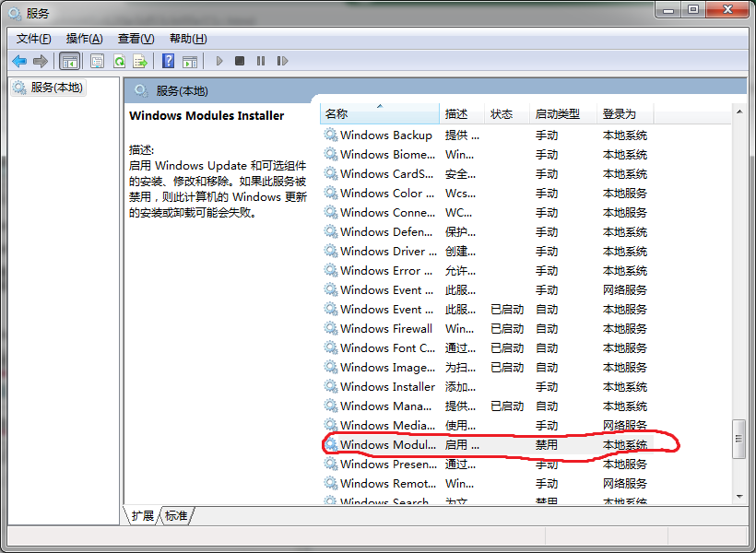Open the 操作(A) menu

[x=85, y=39]
